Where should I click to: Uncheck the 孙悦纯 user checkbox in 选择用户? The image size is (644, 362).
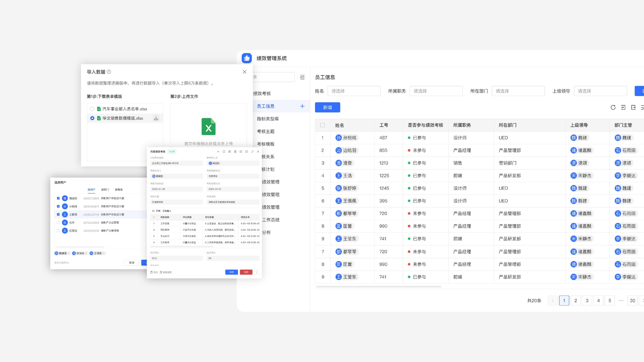click(58, 207)
